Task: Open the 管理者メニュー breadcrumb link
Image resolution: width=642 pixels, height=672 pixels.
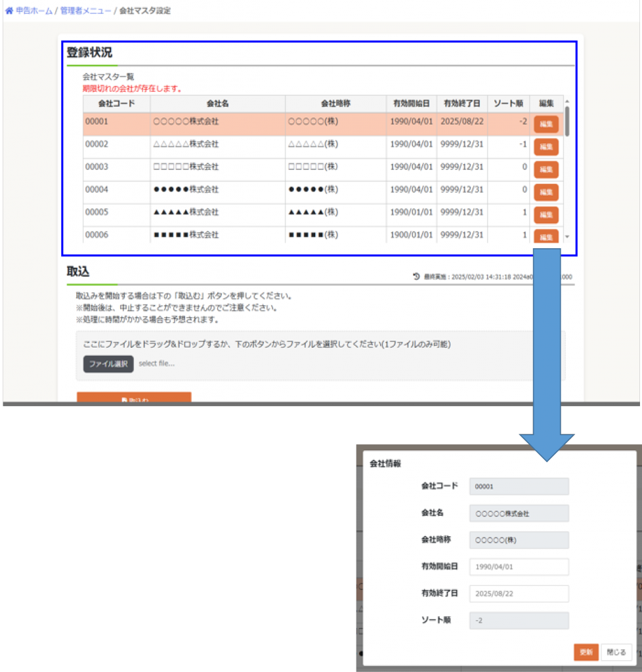Action: pyautogui.click(x=85, y=10)
